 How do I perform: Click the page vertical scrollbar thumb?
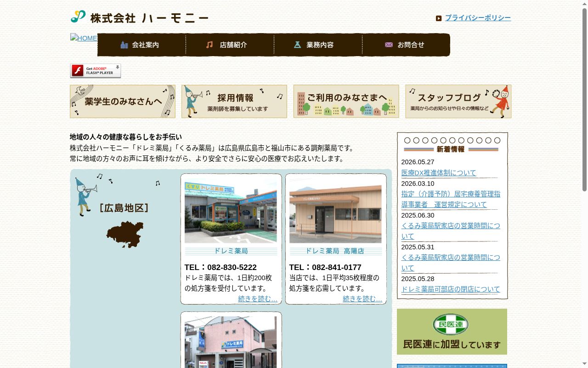584,99
